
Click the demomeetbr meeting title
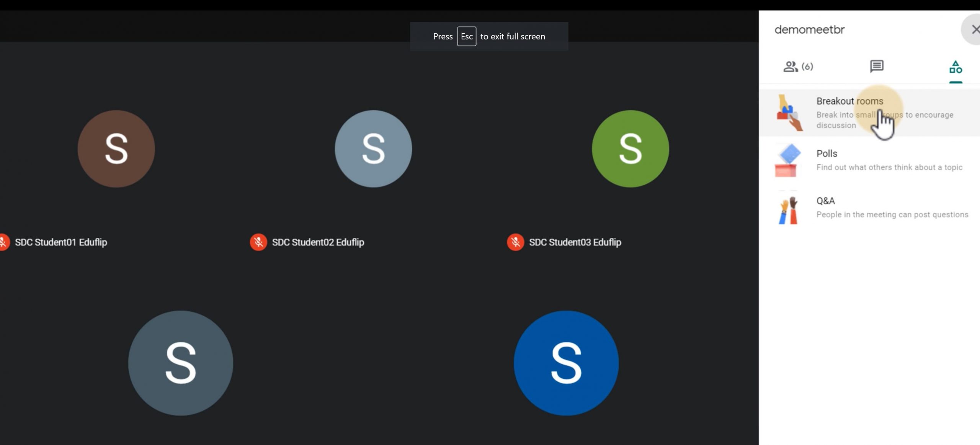809,29
